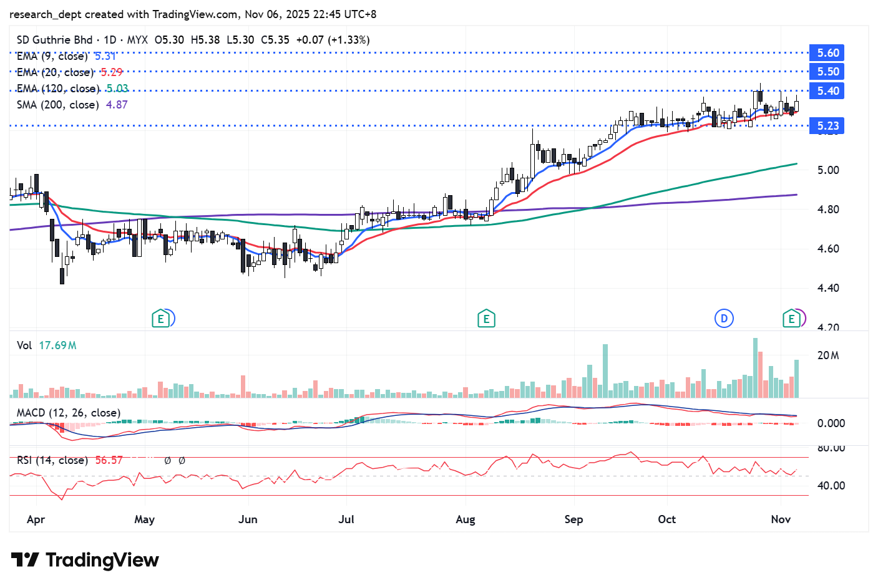Click the earnings marker near May
The width and height of the screenshot is (878, 588).
(x=161, y=319)
